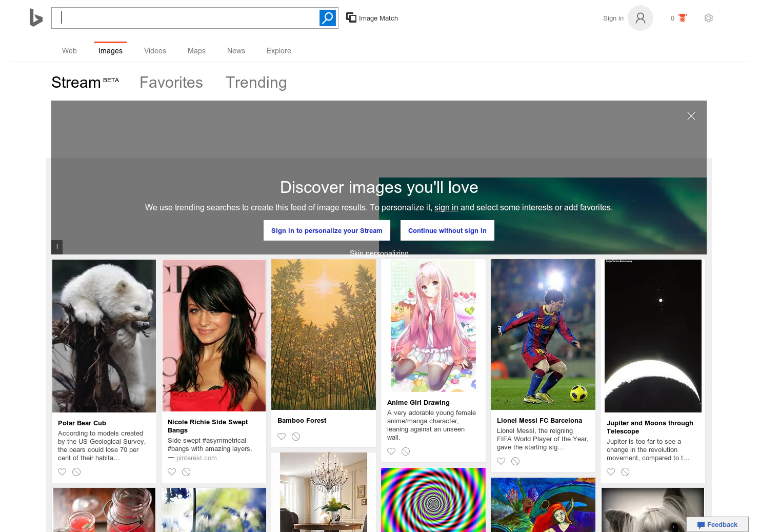This screenshot has height=532, width=759.
Task: Hide the Bamboo Forest card
Action: click(x=296, y=437)
